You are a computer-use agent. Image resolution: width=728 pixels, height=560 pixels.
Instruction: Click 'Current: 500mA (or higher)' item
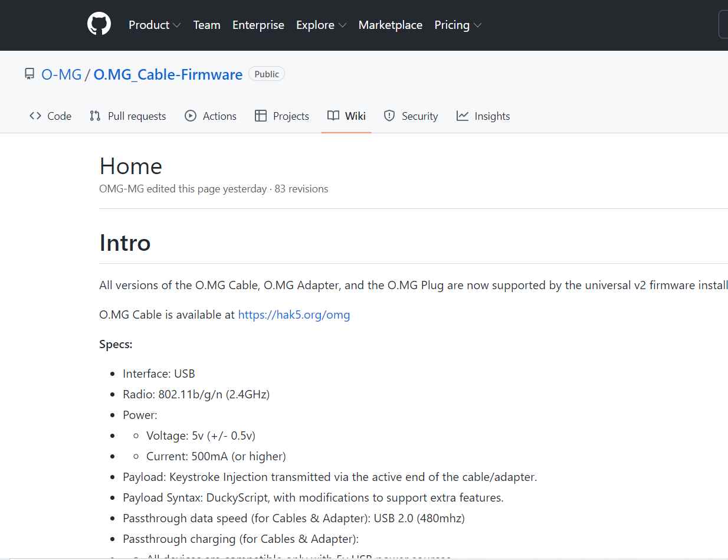(216, 456)
